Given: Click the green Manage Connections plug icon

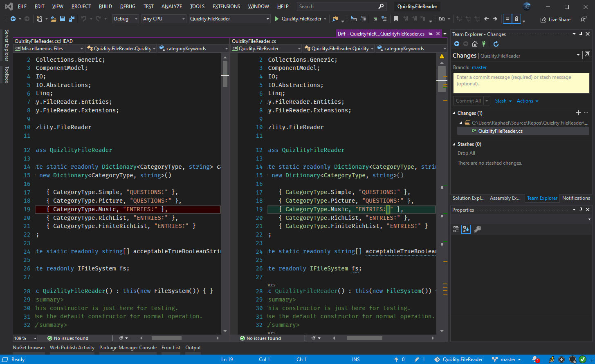Looking at the screenshot, I should [484, 44].
